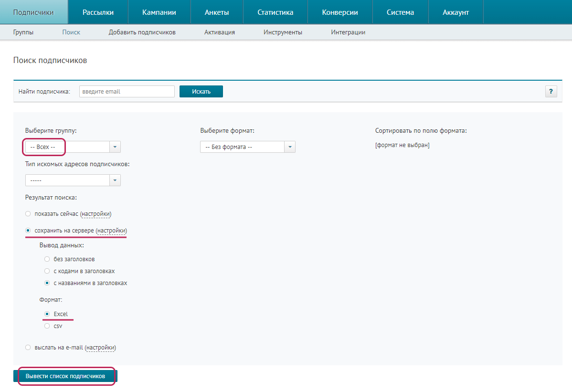This screenshot has width=572, height=392.
Task: Switch to the Статистика tab
Action: point(275,11)
